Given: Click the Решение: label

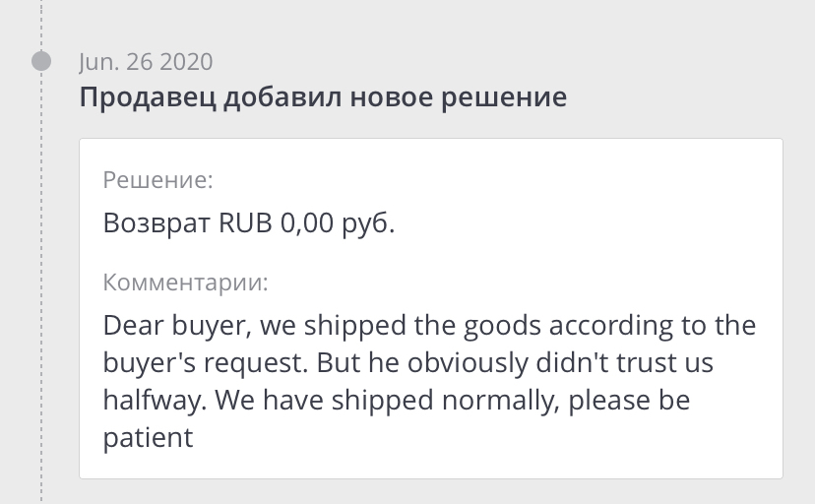Looking at the screenshot, I should tap(157, 180).
